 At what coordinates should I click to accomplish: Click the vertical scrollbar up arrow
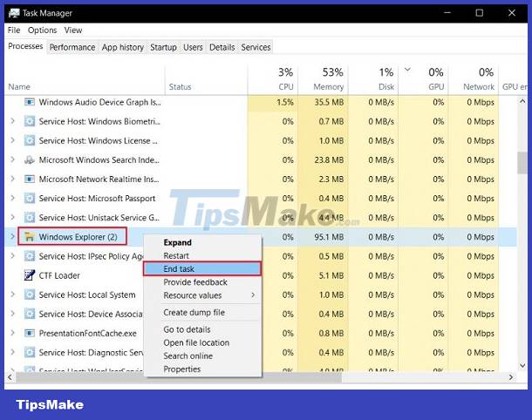[x=522, y=101]
